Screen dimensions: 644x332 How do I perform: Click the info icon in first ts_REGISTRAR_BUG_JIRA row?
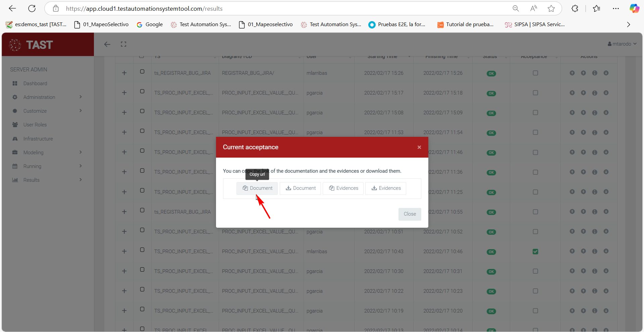[x=595, y=73]
